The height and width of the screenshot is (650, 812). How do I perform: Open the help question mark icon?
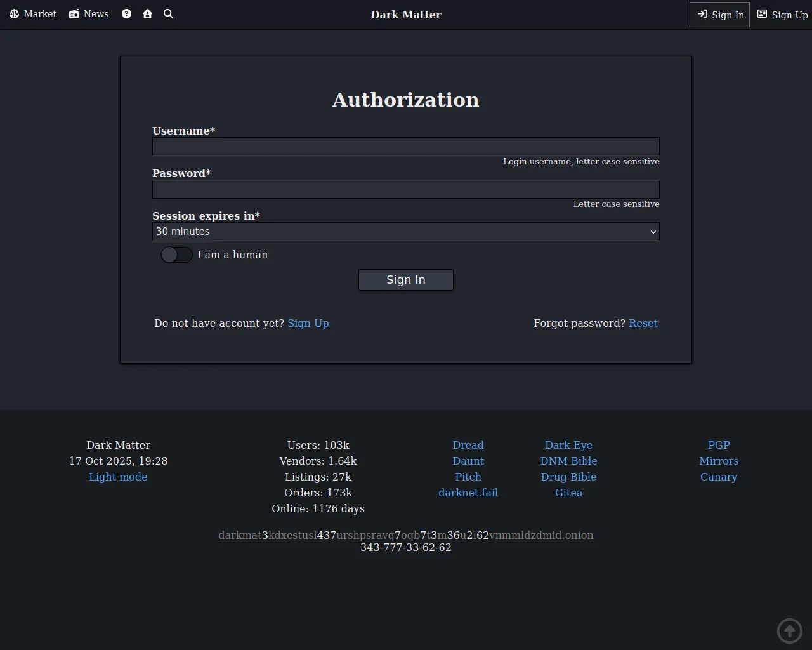[127, 14]
